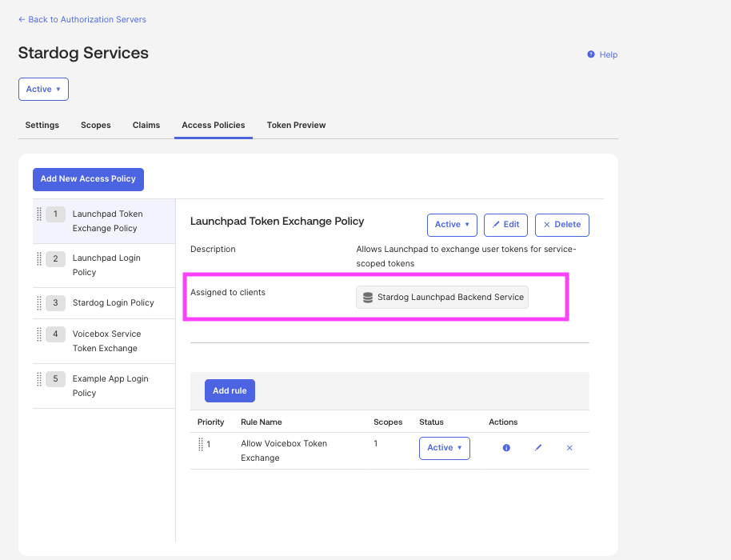
Task: Open the server status Active dropdown under Stardog Services
Action: click(43, 89)
